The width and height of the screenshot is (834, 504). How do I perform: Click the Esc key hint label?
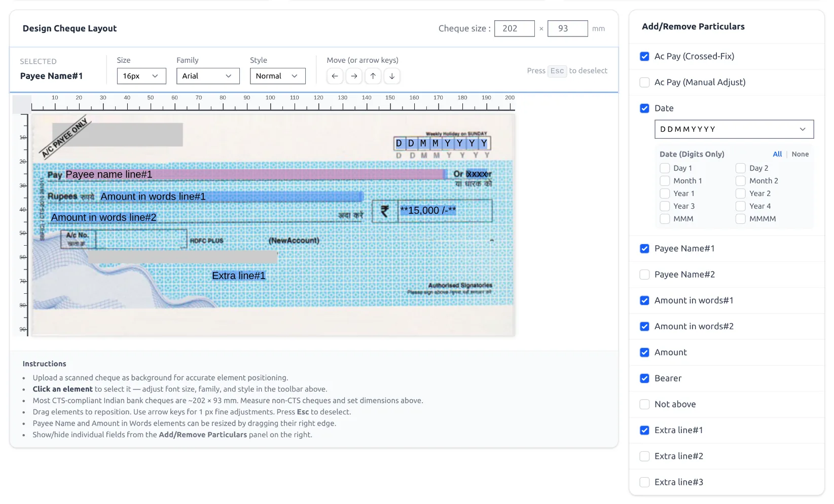557,71
